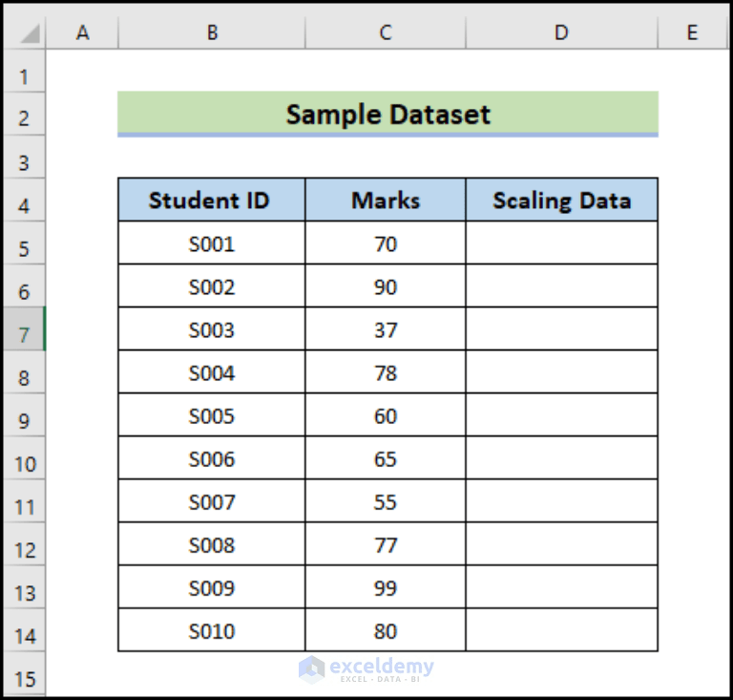Screen dimensions: 733x700
Task: Click marks value 60
Action: pyautogui.click(x=386, y=414)
